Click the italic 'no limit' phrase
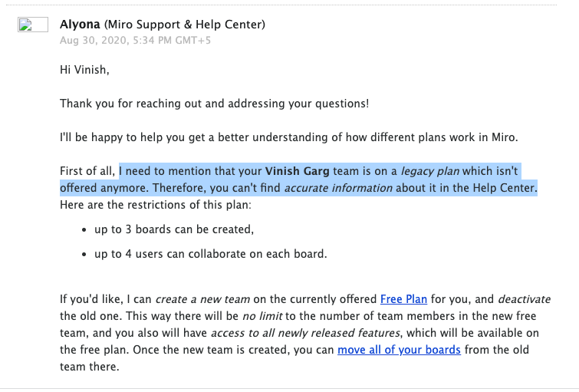The width and height of the screenshot is (579, 392). (x=262, y=316)
